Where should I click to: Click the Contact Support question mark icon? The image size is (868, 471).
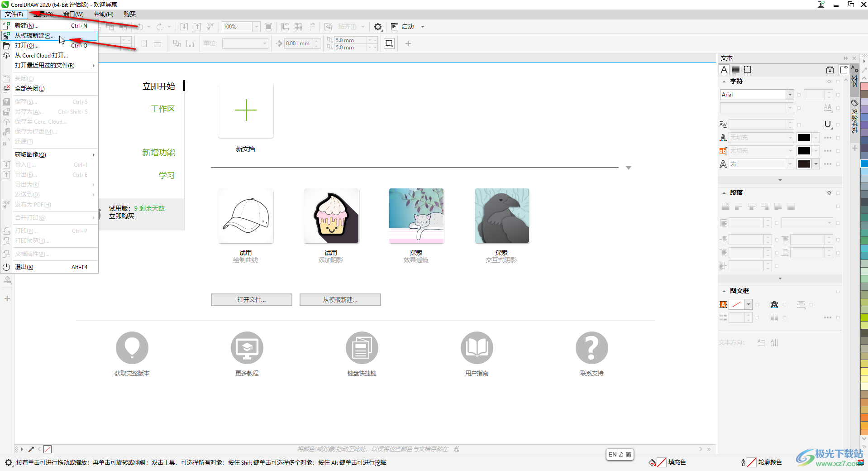point(592,348)
